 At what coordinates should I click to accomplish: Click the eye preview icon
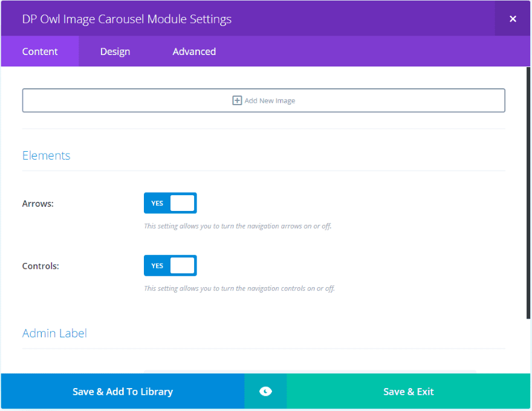click(x=265, y=392)
